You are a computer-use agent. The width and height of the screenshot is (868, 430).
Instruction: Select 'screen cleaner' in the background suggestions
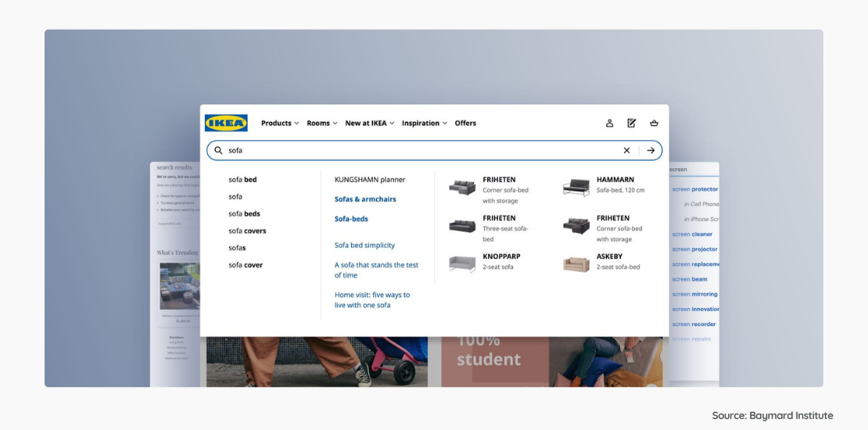point(692,234)
